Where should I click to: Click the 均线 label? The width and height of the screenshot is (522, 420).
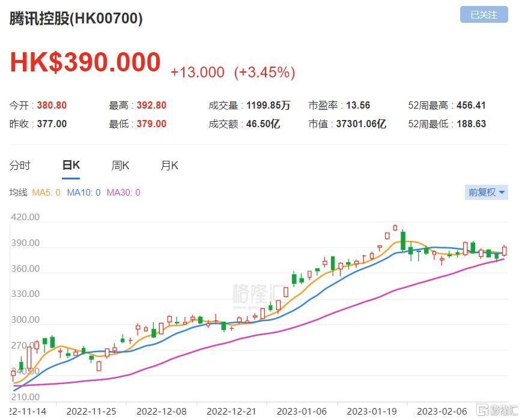pyautogui.click(x=18, y=193)
